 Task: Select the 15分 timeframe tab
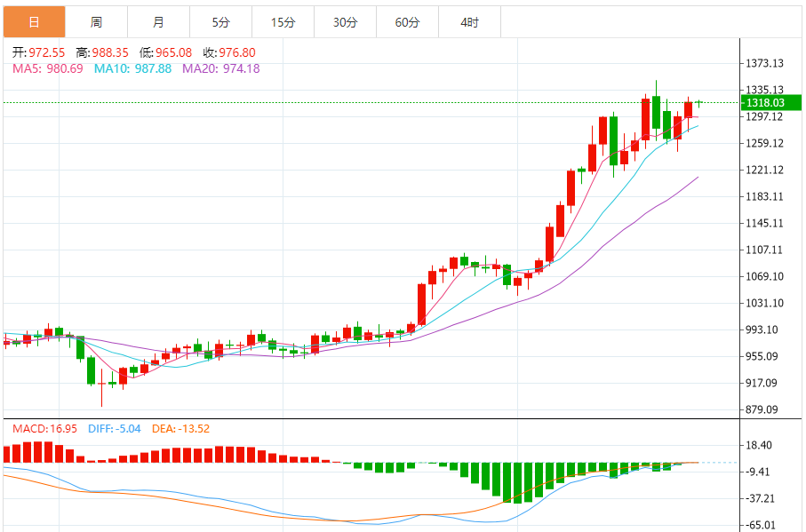pyautogui.click(x=283, y=22)
